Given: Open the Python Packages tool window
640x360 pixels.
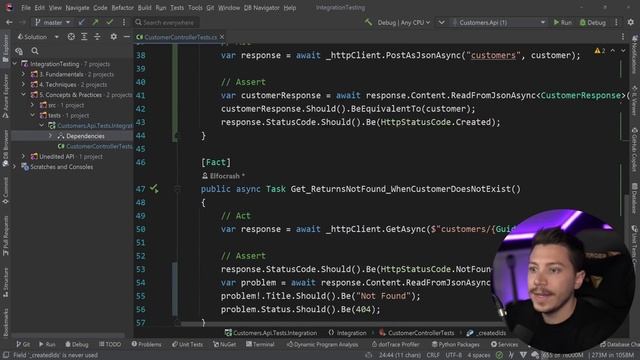Looking at the screenshot, I should (x=456, y=344).
